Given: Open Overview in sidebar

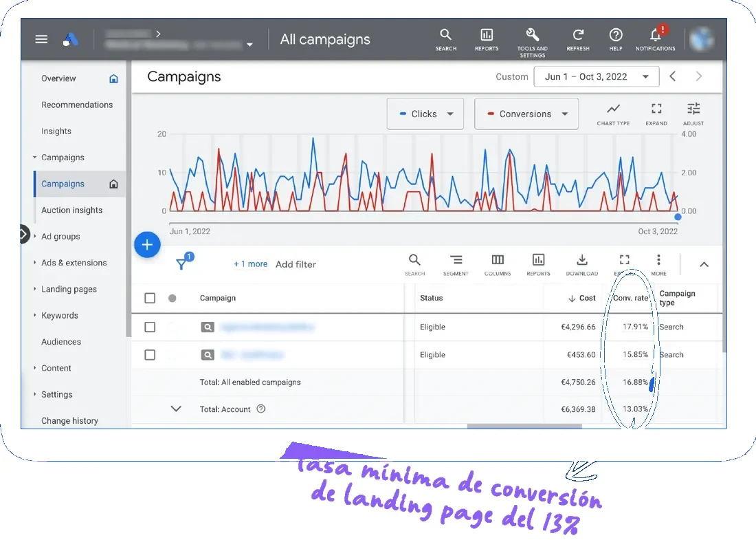Looking at the screenshot, I should (x=58, y=78).
